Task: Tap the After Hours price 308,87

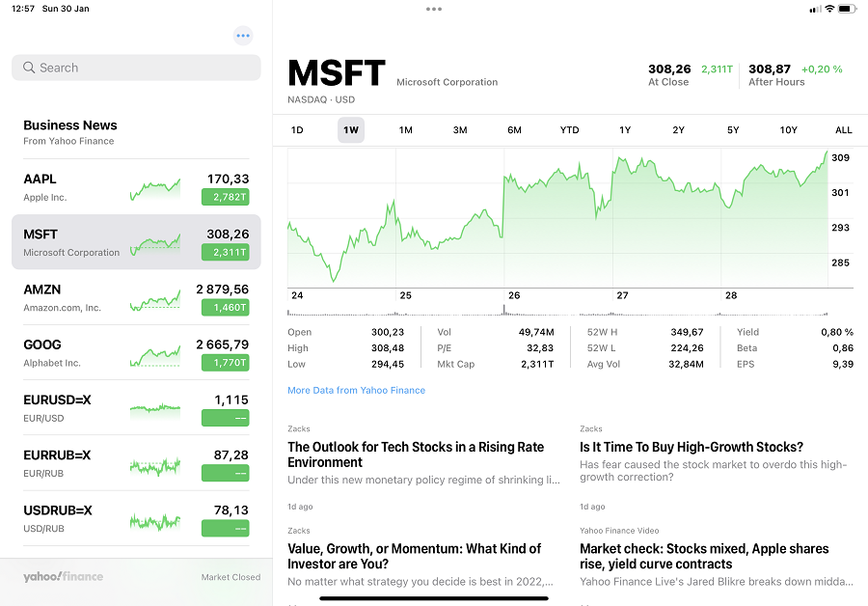Action: pos(770,69)
